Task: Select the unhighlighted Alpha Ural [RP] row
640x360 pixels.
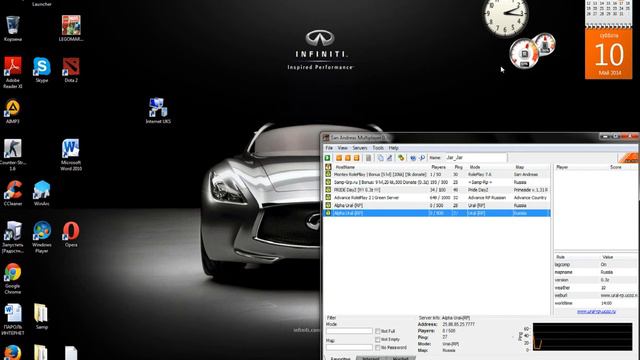Action: point(437,205)
